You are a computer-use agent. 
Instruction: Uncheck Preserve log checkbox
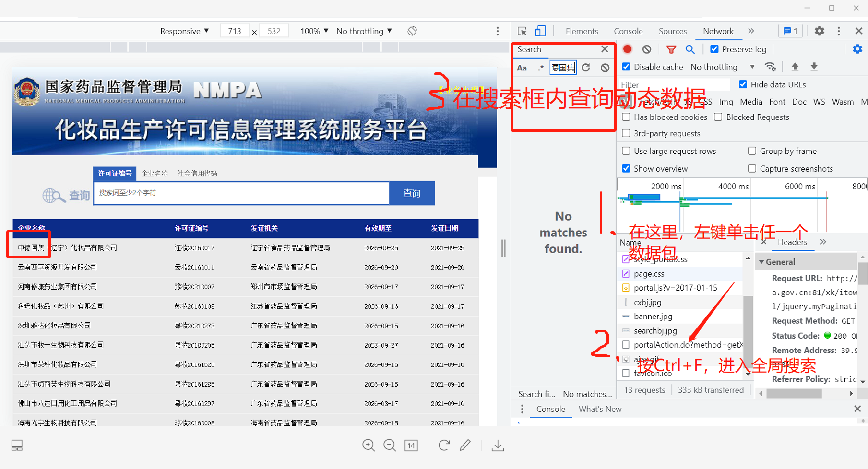coord(714,49)
